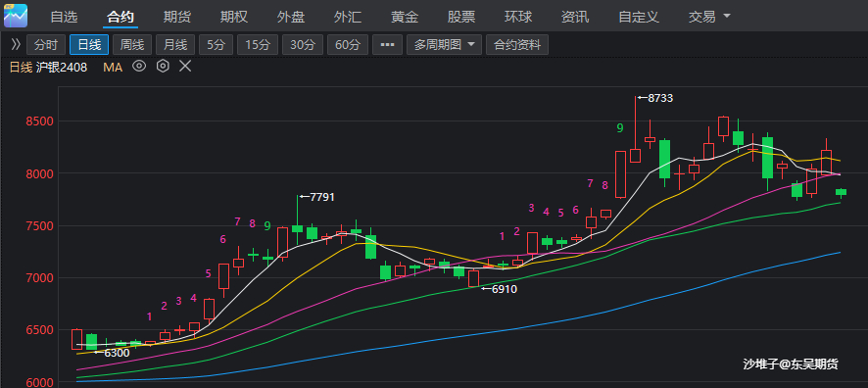This screenshot has width=868, height=388.
Task: Select 周线 weekly period
Action: [x=132, y=45]
